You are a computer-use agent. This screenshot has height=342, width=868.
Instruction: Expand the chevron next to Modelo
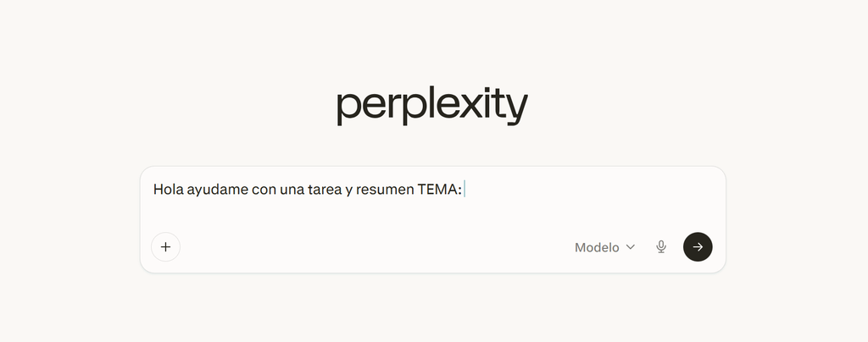(x=631, y=247)
